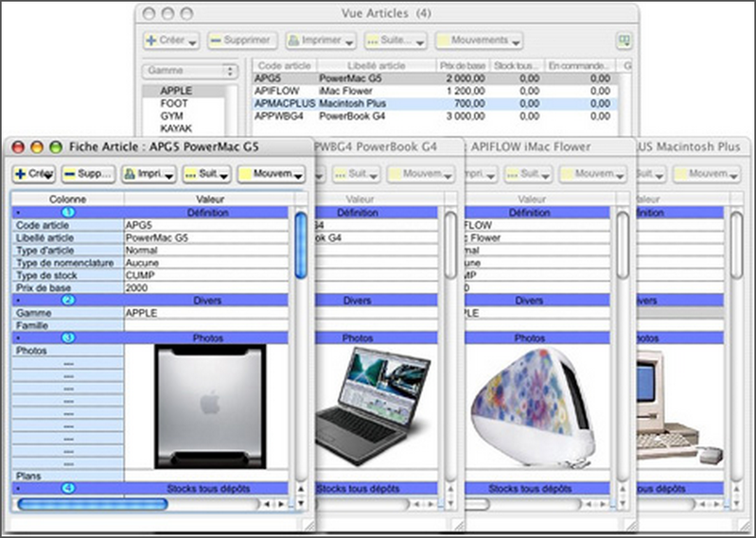Click the empty Famille value field
The image size is (756, 538).
click(x=206, y=325)
